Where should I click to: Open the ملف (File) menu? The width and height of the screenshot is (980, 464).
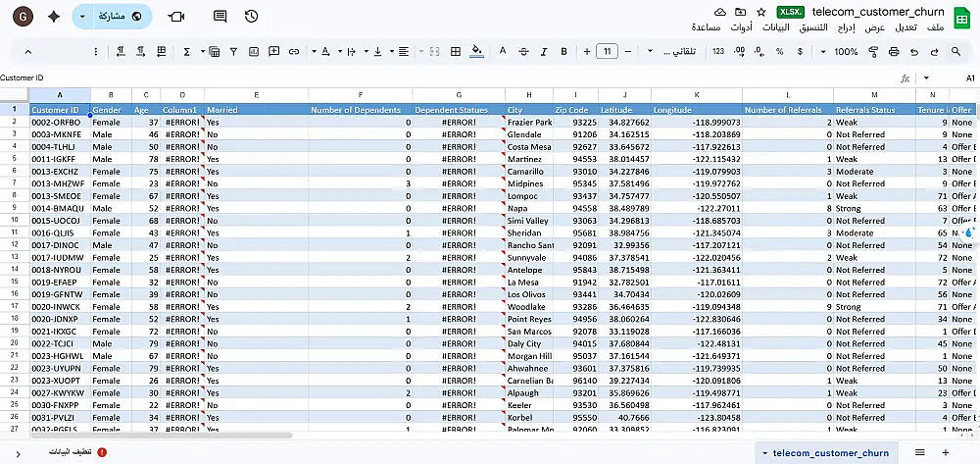tap(934, 27)
